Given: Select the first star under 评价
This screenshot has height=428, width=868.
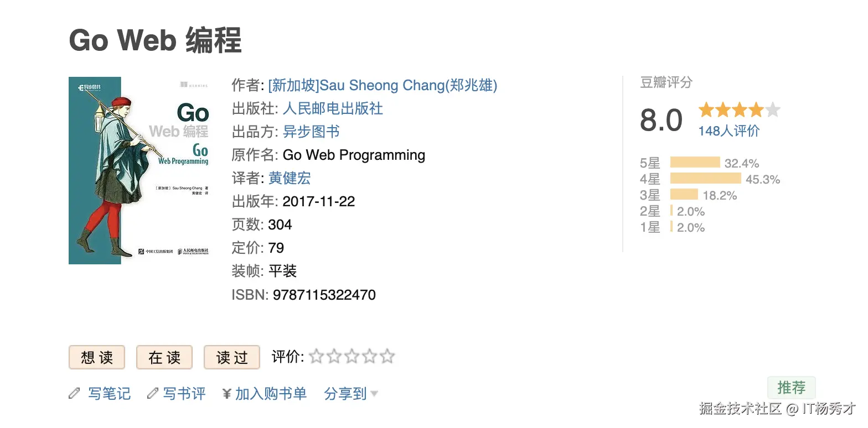Looking at the screenshot, I should pos(316,357).
